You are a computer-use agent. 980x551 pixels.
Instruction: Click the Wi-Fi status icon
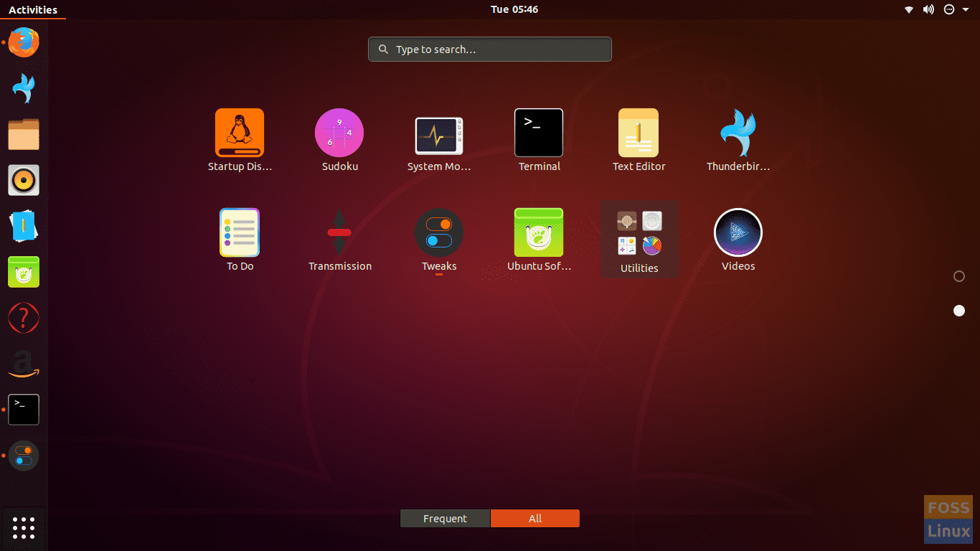pyautogui.click(x=909, y=9)
